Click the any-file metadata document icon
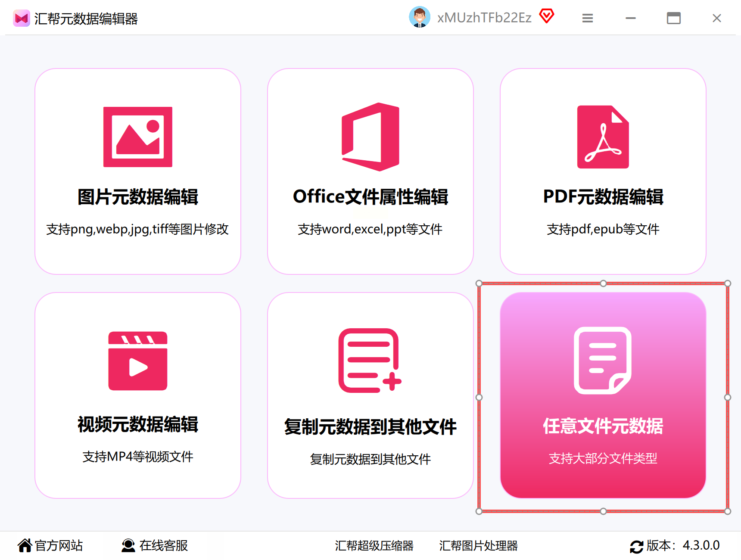The width and height of the screenshot is (741, 560). coord(603,361)
